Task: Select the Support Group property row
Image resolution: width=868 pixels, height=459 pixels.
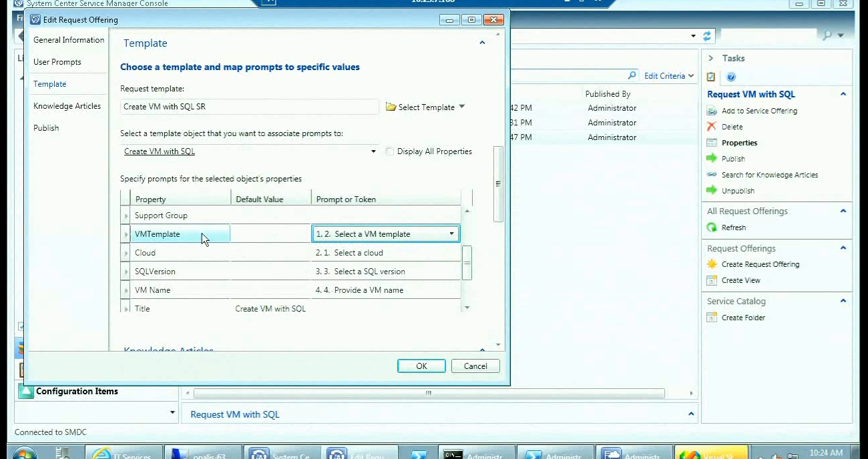Action: pyautogui.click(x=290, y=215)
